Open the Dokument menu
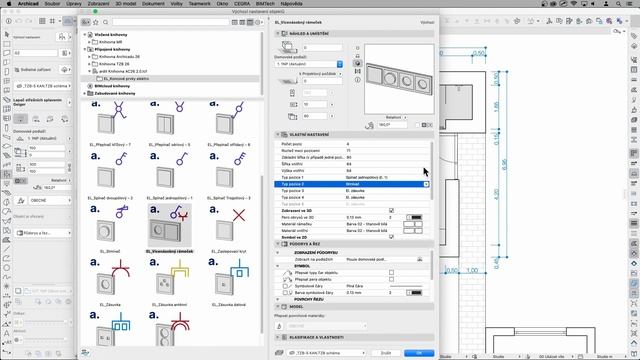This screenshot has height=360, width=640. coord(153,4)
